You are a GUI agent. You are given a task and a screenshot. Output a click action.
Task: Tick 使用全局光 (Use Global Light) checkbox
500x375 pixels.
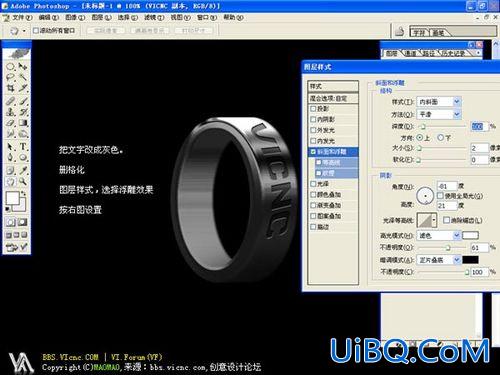pos(440,195)
